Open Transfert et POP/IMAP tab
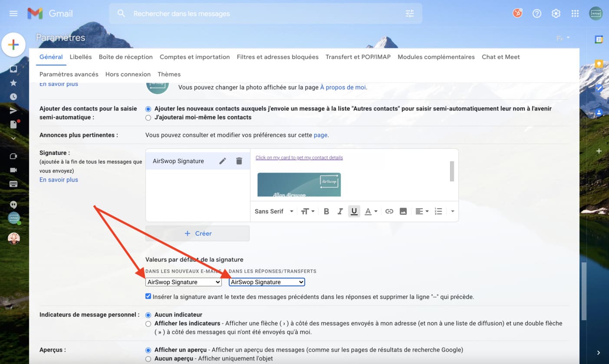 coord(358,57)
